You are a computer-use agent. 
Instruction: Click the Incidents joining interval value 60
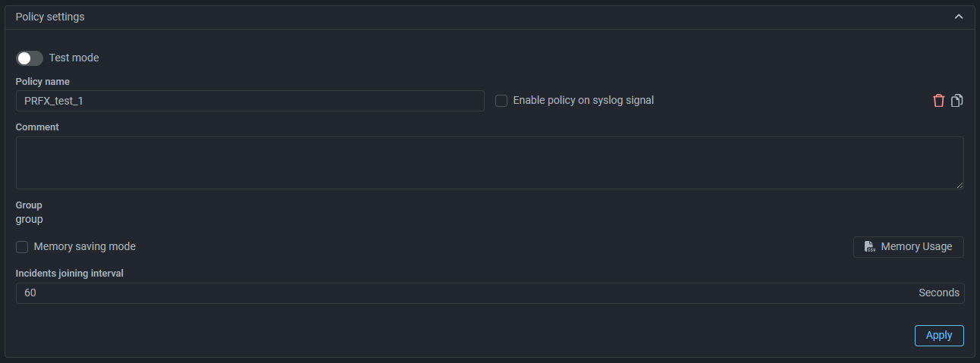(x=30, y=293)
